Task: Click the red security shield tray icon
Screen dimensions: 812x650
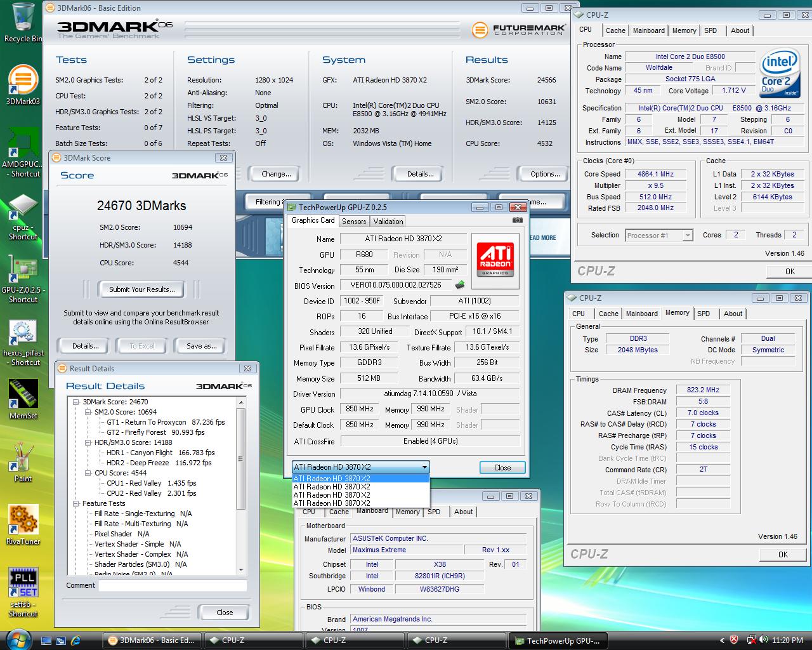Action: tap(735, 640)
